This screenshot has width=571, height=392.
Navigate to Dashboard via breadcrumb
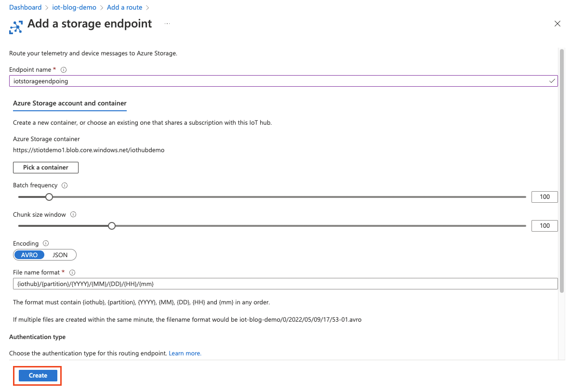click(25, 7)
